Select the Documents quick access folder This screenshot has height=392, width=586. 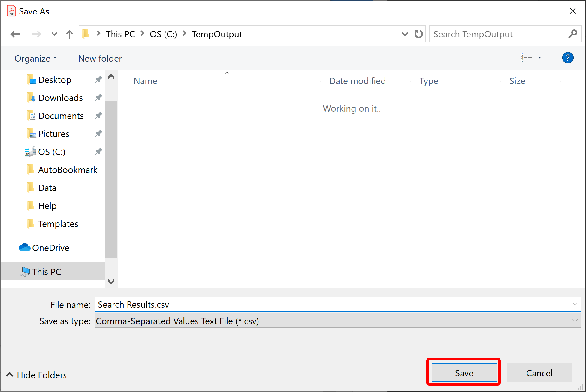pyautogui.click(x=61, y=116)
